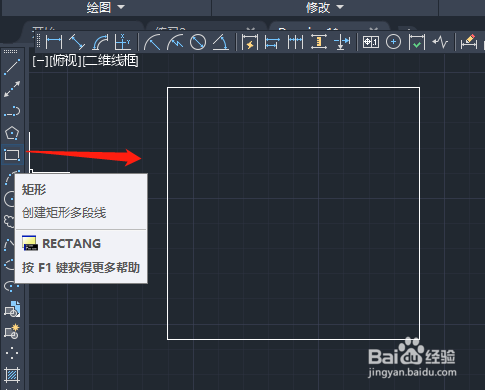485x390 pixels.
Task: Select the Point tool
Action: 12,353
